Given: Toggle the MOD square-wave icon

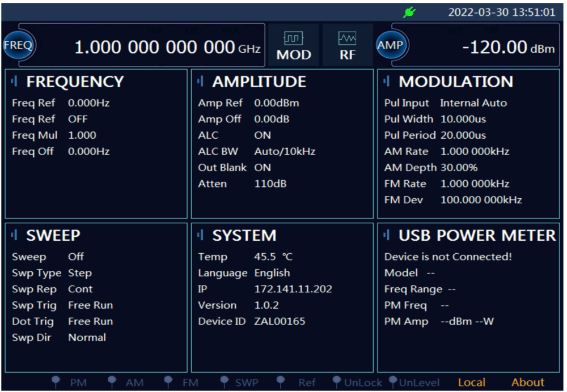Looking at the screenshot, I should point(293,39).
